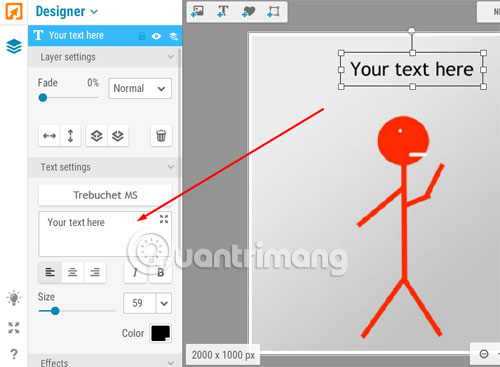Open the black text Color swatch
This screenshot has width=500, height=367.
161,333
